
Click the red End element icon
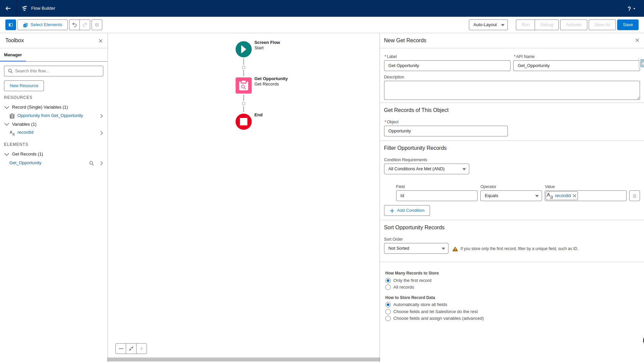(x=244, y=122)
